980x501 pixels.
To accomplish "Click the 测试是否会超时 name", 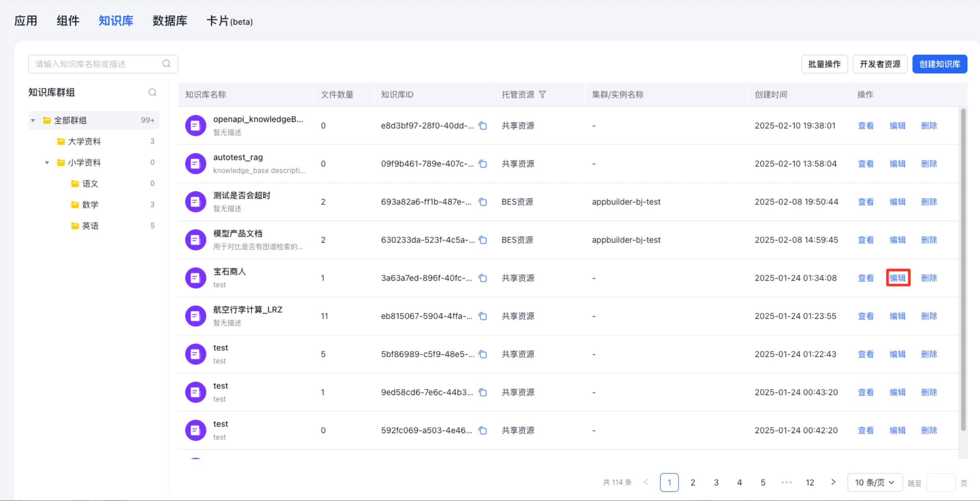I will 242,195.
